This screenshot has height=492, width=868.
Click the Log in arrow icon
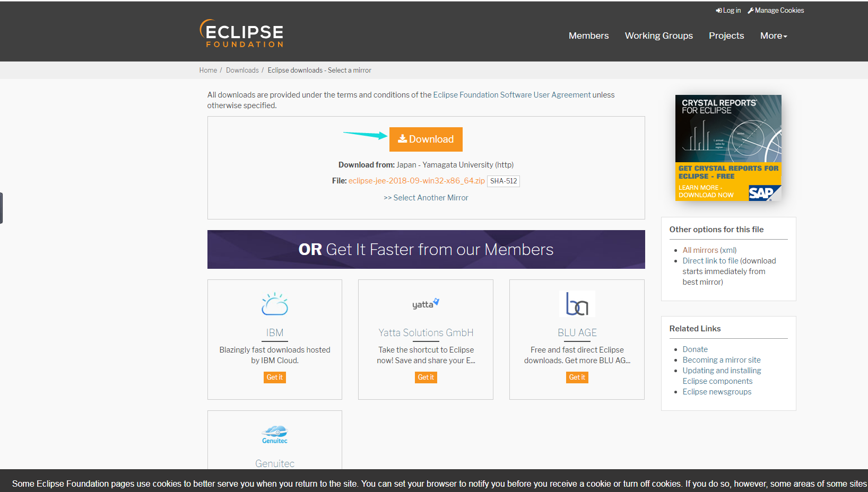click(x=719, y=10)
